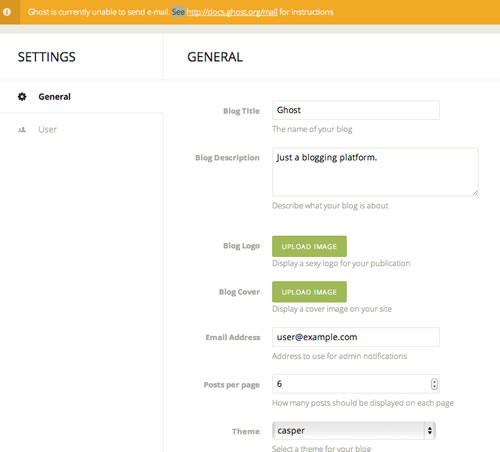500x452 pixels.
Task: Click the General gear icon
Action: (x=22, y=97)
